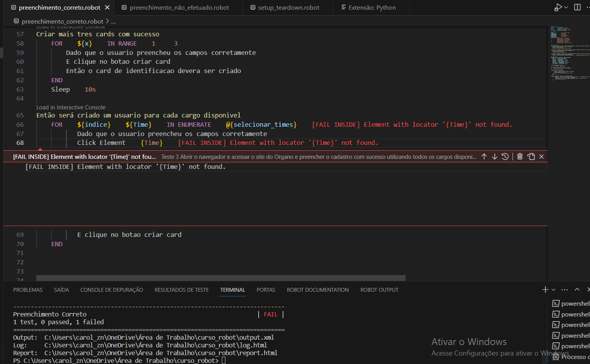The height and width of the screenshot is (364, 590).
Task: Split the editor to the right
Action: coord(577,7)
